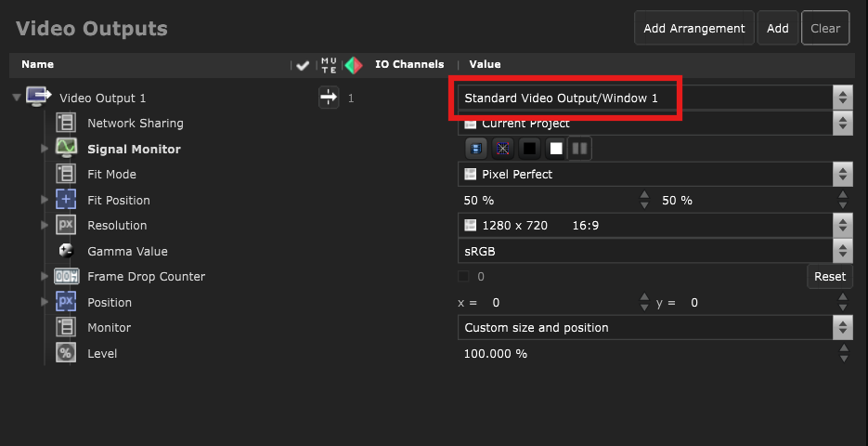
Task: Select the Fit Mode row label
Action: point(111,174)
